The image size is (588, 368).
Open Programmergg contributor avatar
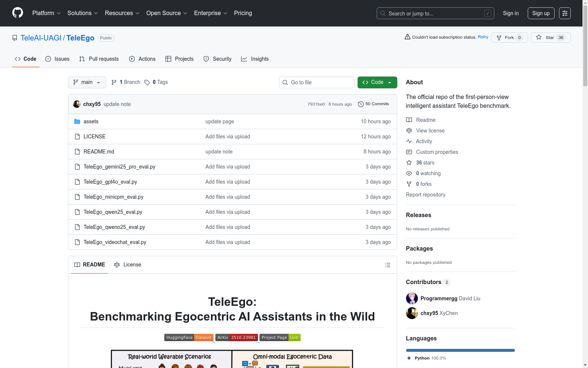coord(412,298)
